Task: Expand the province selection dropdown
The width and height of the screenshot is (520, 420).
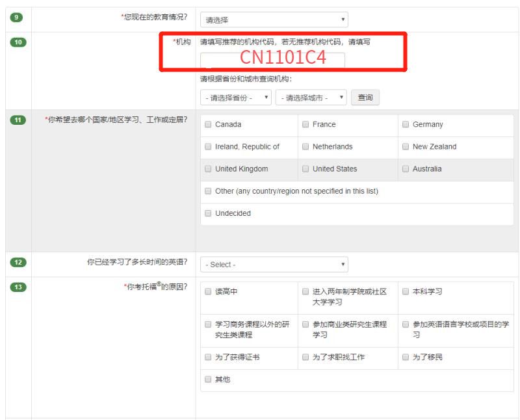Action: (x=236, y=98)
